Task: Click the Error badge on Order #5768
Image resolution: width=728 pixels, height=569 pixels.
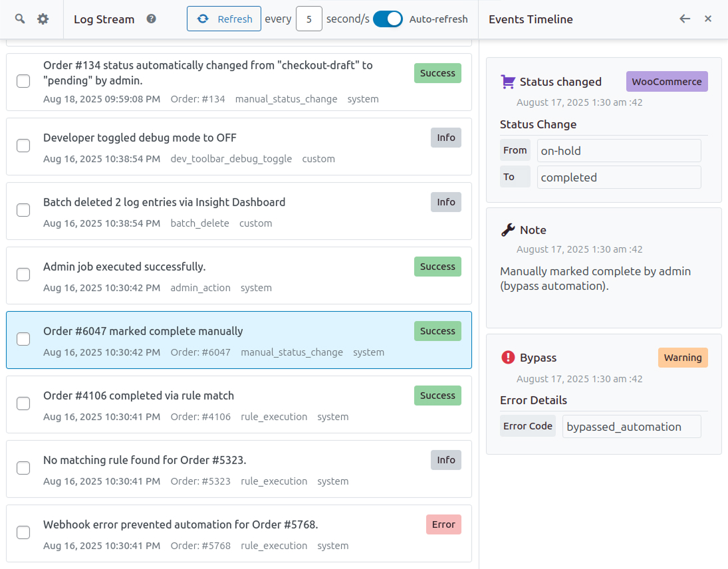Action: coord(443,524)
